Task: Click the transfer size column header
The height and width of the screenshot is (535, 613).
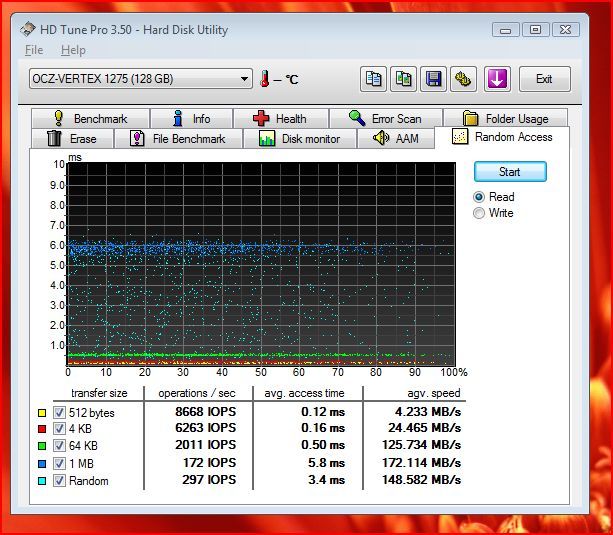Action: pos(99,393)
